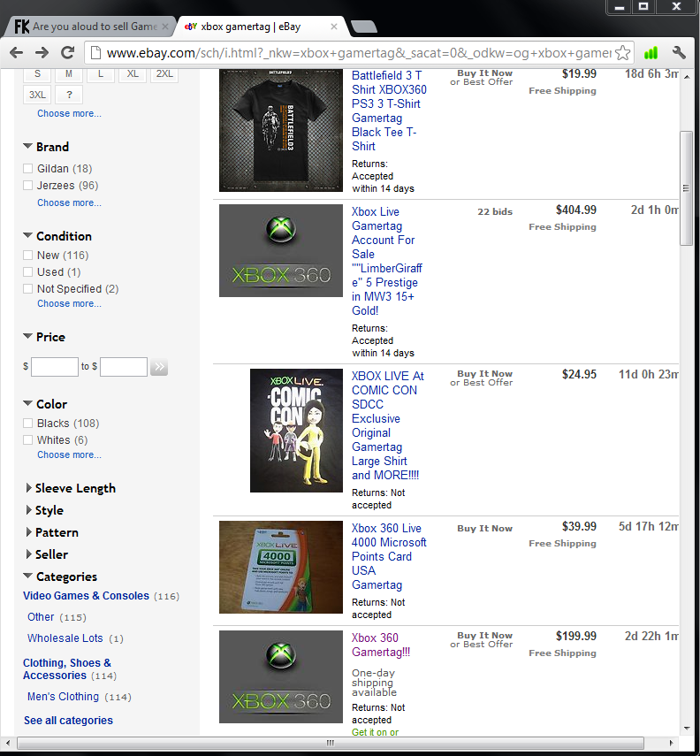Tick the Blacks color checkbox

coord(28,423)
